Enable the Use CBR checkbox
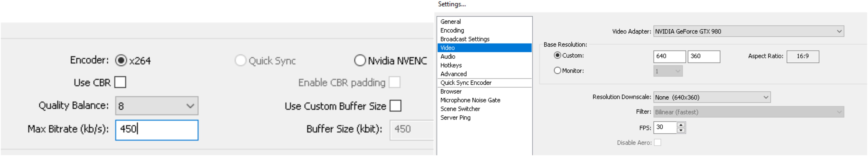Screen dimensions: 868x156 120,82
